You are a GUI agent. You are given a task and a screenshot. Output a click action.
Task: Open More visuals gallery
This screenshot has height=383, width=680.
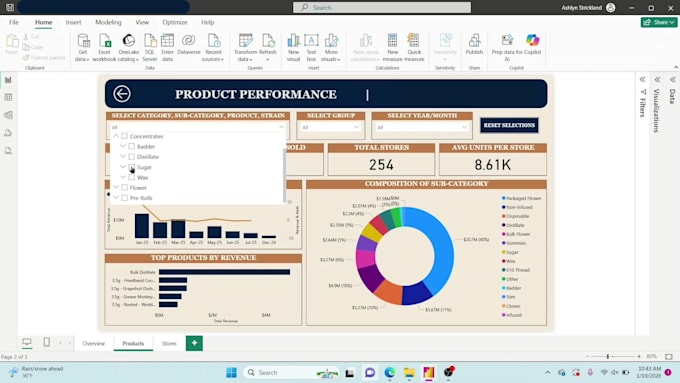[330, 47]
